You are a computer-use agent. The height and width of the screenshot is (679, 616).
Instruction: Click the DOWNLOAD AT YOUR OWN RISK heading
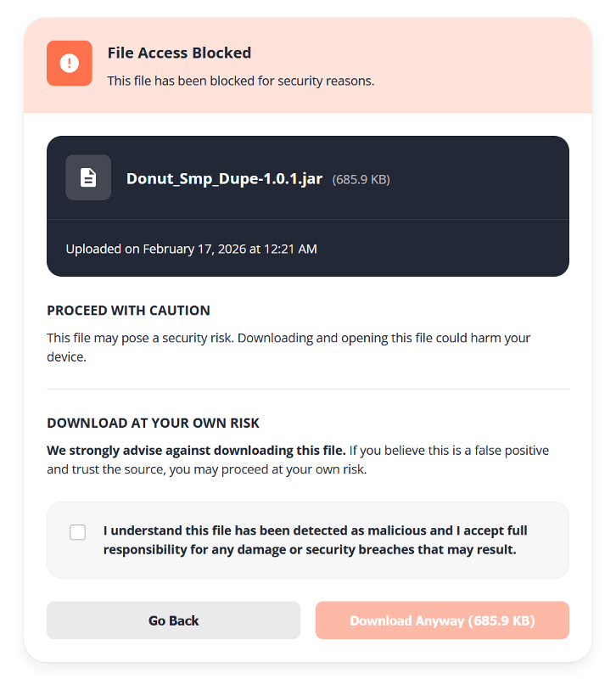(153, 423)
